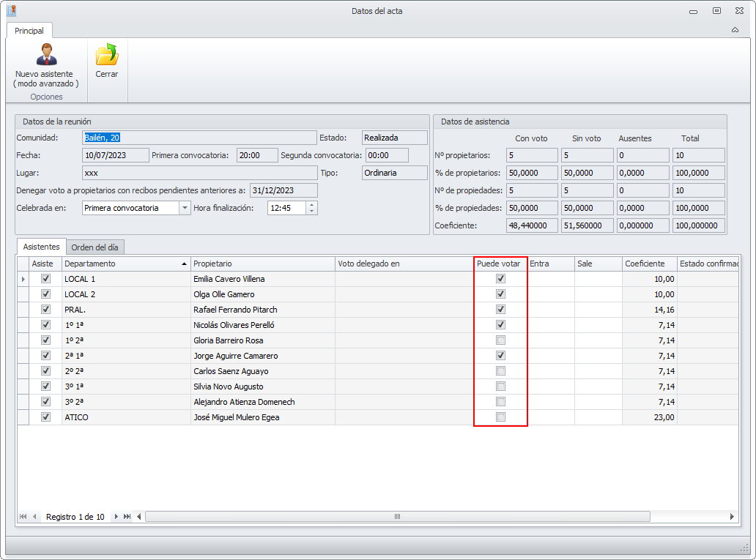The width and height of the screenshot is (756, 560).
Task: Click the application icon in title bar
Action: (x=12, y=11)
